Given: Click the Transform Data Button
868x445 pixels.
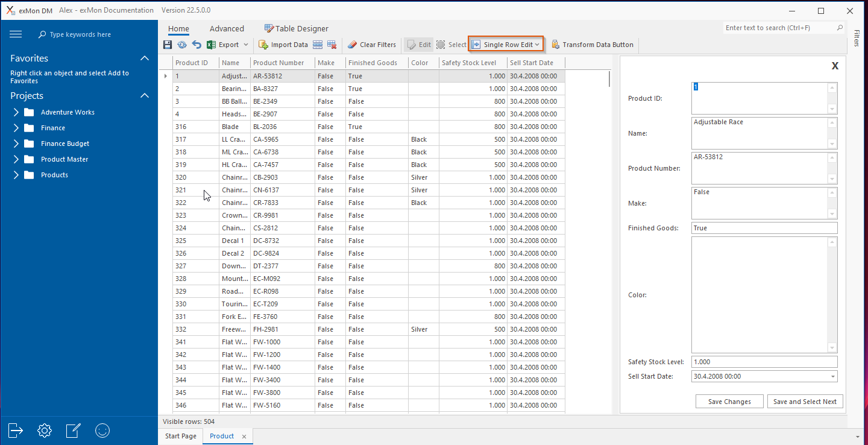Looking at the screenshot, I should [592, 45].
